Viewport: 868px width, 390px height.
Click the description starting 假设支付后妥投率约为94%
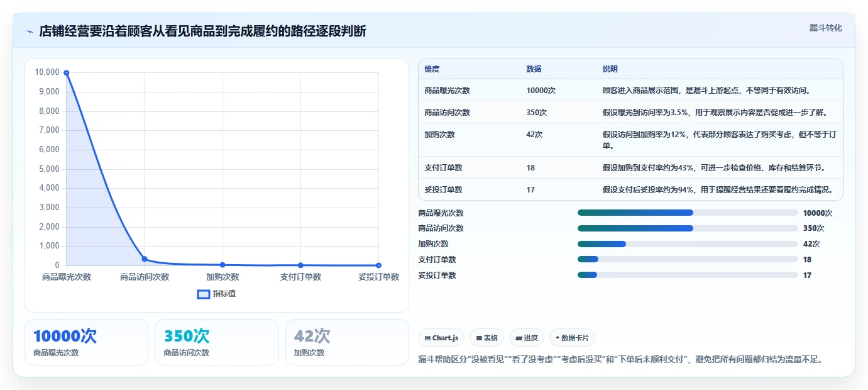(717, 189)
